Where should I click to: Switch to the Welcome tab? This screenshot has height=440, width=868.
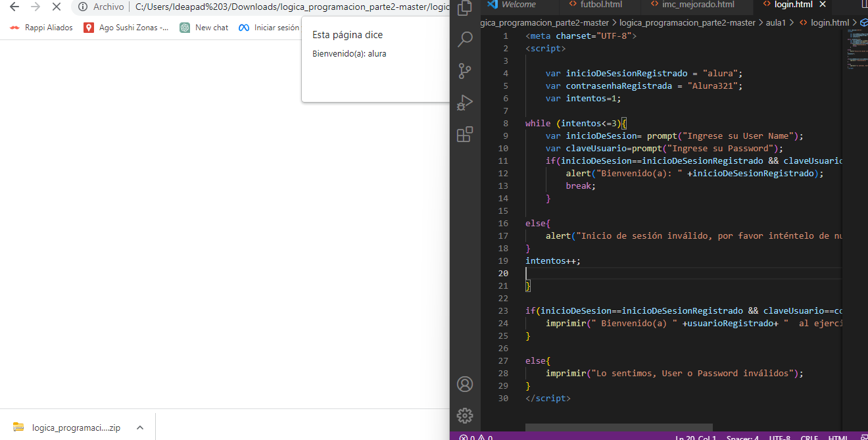pos(518,5)
